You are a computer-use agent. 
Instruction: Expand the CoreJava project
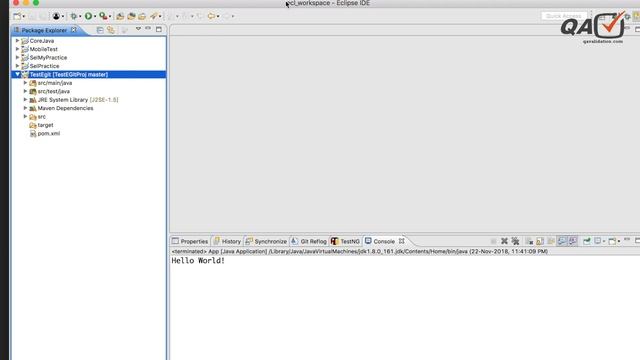[18, 41]
